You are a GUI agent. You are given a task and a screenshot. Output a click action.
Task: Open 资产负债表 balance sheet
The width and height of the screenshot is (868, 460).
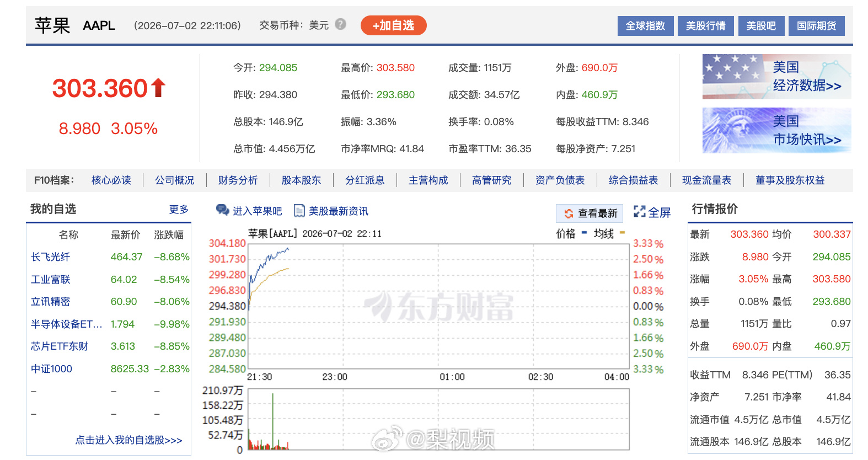tap(560, 180)
